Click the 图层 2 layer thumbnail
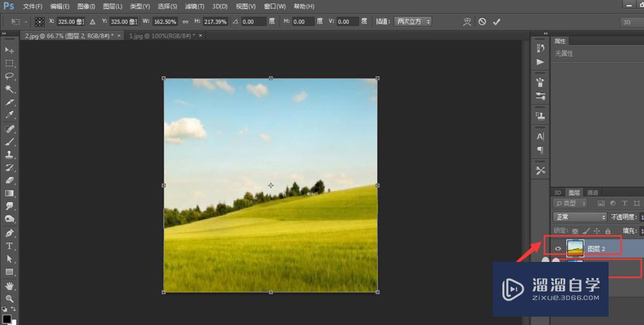The height and width of the screenshot is (325, 644). 575,248
